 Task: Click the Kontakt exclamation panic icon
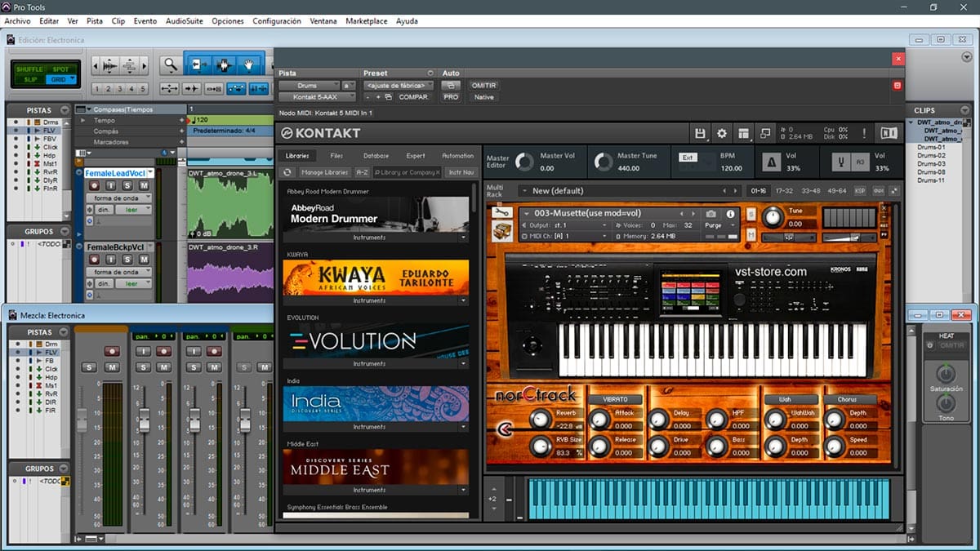point(864,133)
